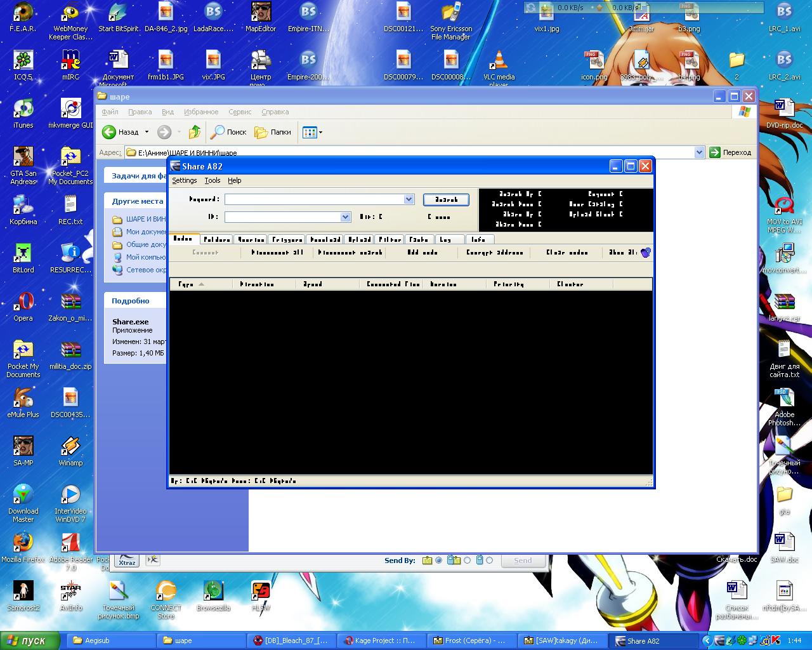
Task: Open the Settings menu in Share
Action: click(184, 180)
